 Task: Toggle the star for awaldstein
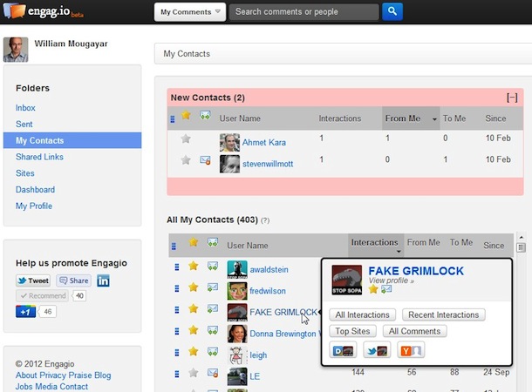coord(194,266)
